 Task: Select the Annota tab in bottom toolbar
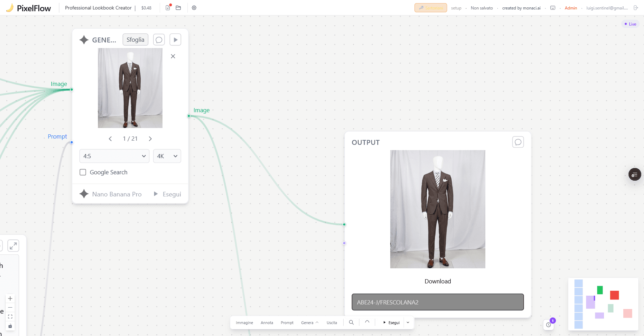point(267,323)
